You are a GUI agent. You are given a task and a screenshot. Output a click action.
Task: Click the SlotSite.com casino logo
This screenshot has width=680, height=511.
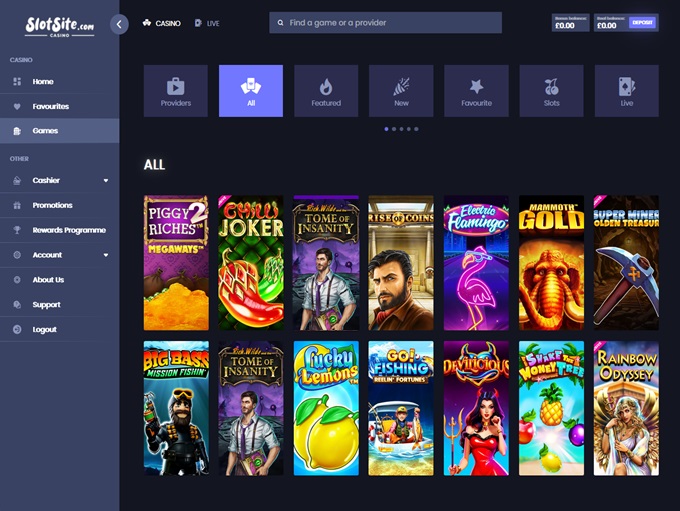[59, 26]
